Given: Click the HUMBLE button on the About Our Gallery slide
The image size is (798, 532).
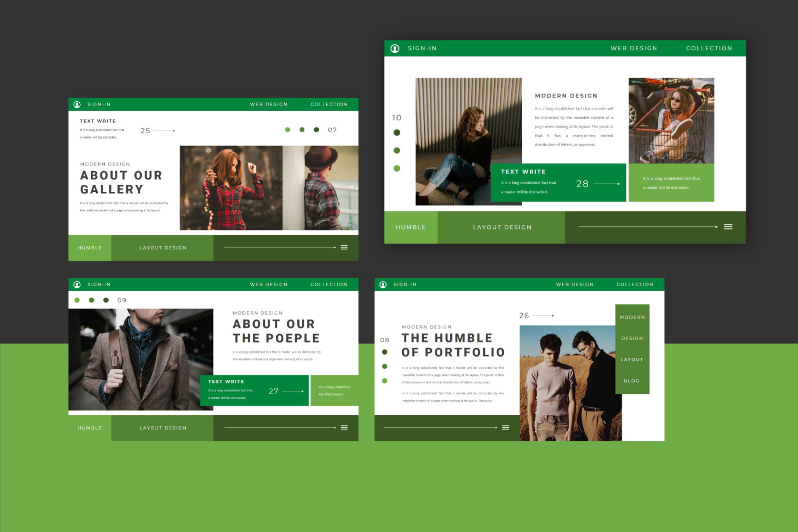Looking at the screenshot, I should [90, 248].
